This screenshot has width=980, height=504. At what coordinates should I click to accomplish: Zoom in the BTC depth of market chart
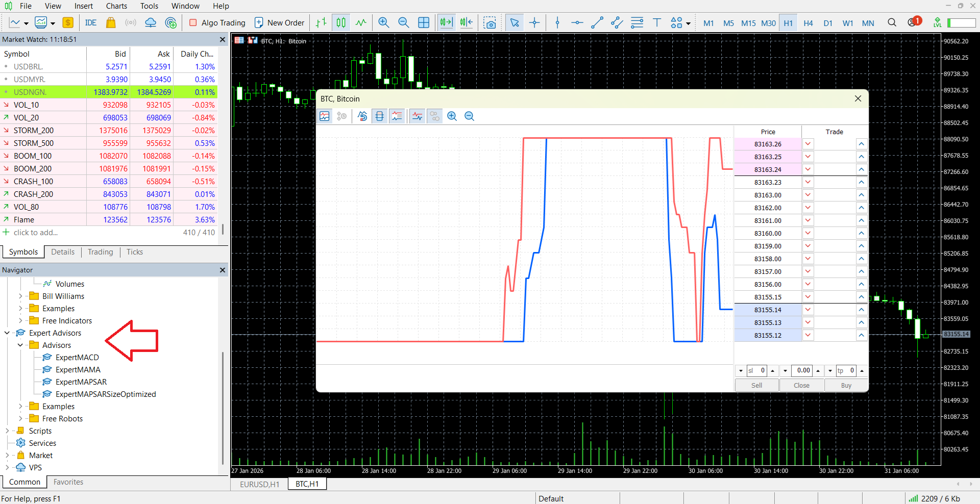coord(452,116)
